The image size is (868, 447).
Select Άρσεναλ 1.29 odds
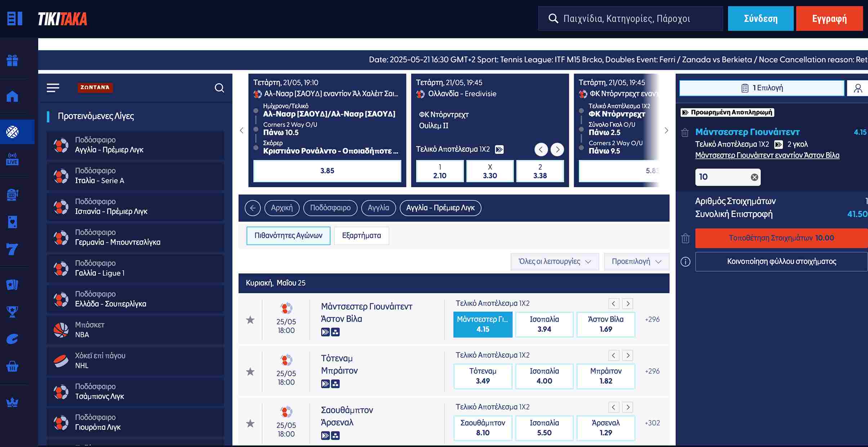(606, 428)
